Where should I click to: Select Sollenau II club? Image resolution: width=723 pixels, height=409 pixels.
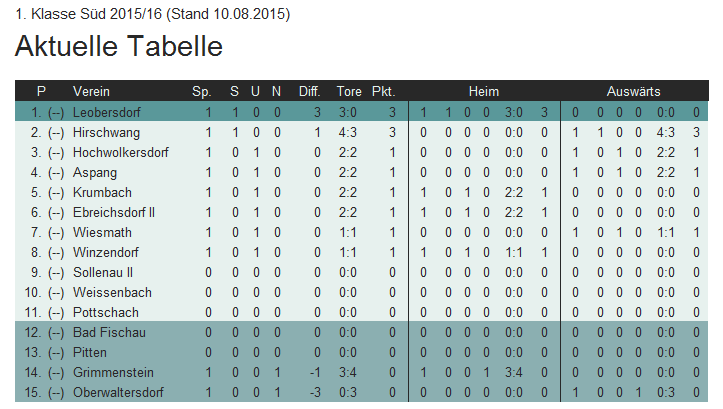tap(103, 273)
